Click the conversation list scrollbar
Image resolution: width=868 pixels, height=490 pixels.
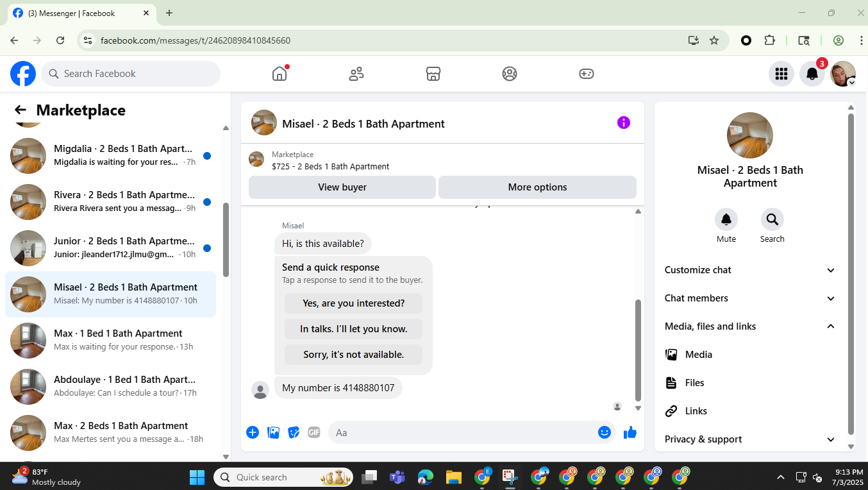click(226, 240)
